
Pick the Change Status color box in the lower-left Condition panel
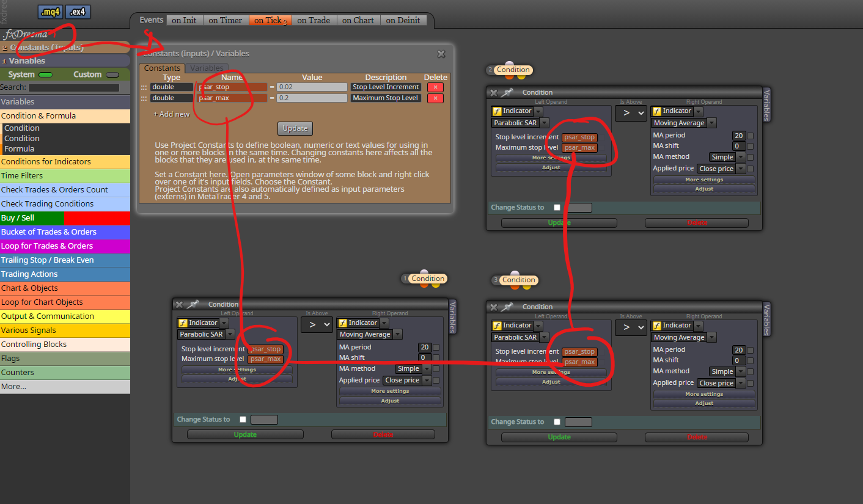[264, 420]
